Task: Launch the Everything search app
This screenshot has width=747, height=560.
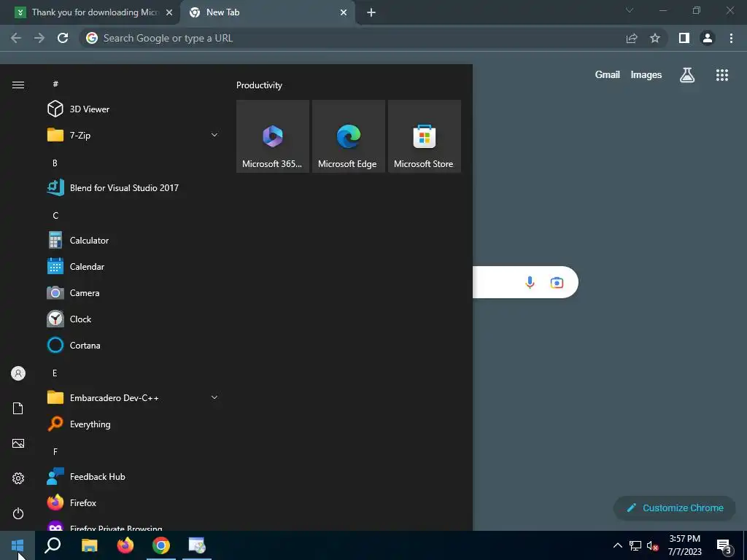Action: [x=133, y=424]
